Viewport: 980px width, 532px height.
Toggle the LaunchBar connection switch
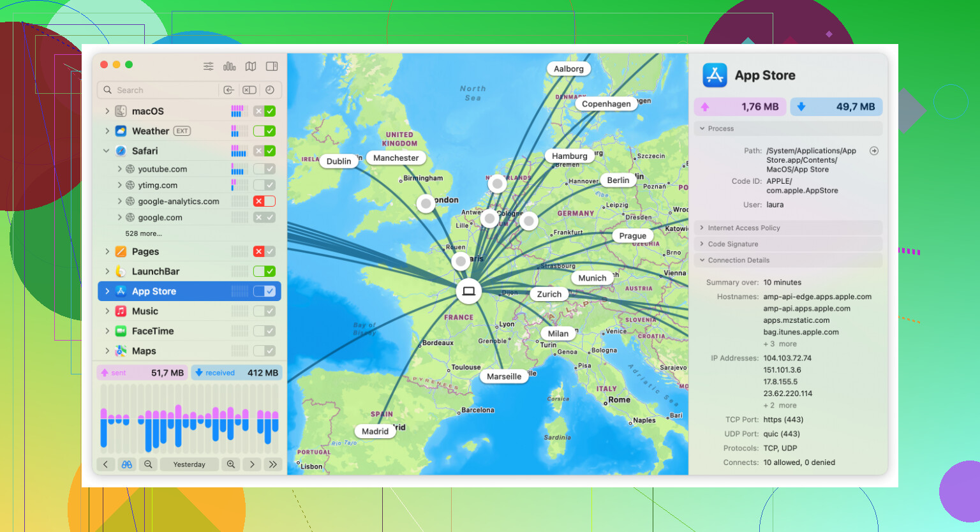[x=264, y=271]
